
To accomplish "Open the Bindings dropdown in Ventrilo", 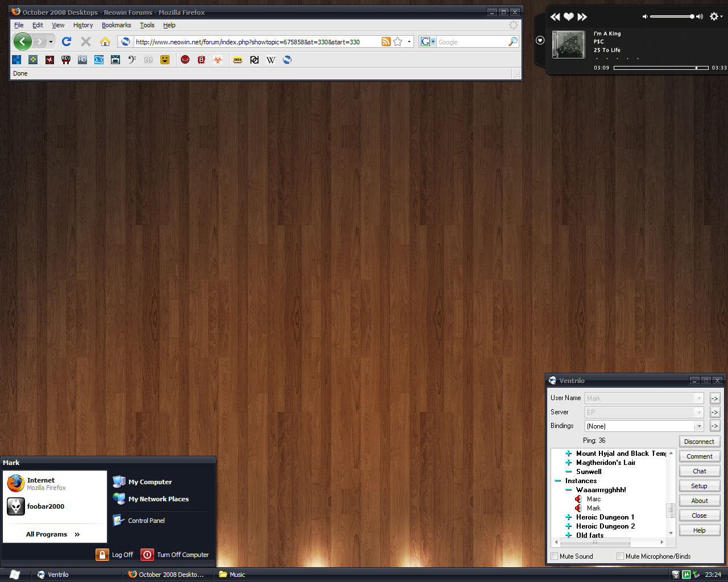I will [699, 426].
